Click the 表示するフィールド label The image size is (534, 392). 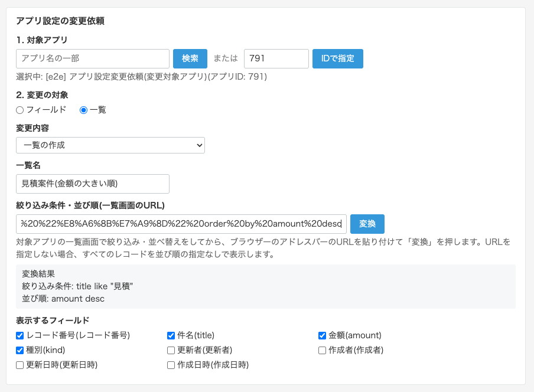click(53, 321)
